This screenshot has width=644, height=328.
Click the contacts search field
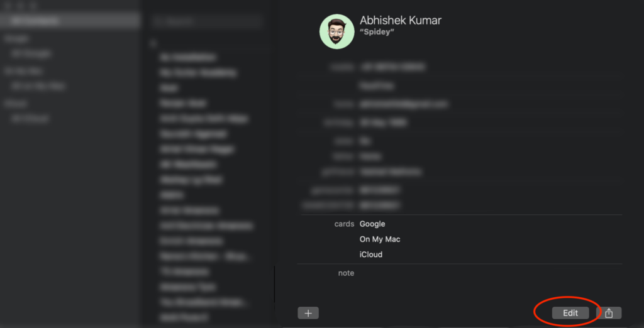[206, 21]
